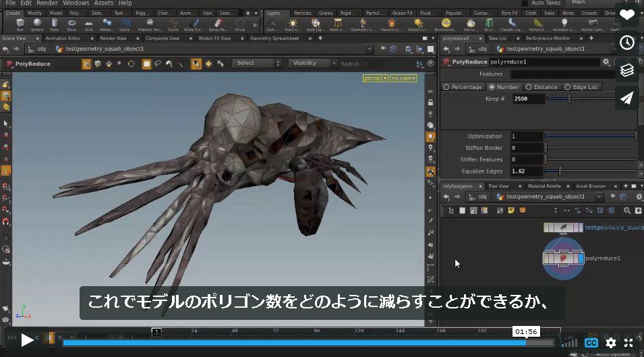Open the Render menu
This screenshot has width=644, height=357.
(x=47, y=3)
